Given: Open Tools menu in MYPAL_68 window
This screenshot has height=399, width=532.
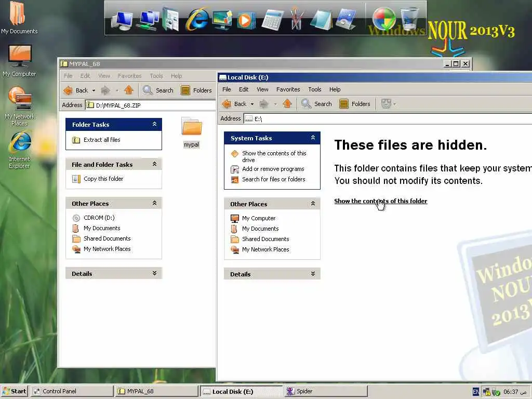Looking at the screenshot, I should (156, 76).
